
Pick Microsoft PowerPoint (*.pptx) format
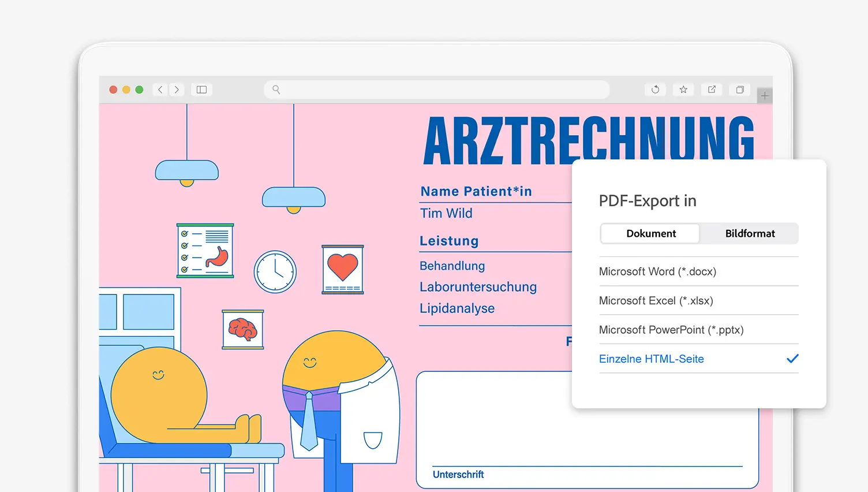click(x=671, y=330)
